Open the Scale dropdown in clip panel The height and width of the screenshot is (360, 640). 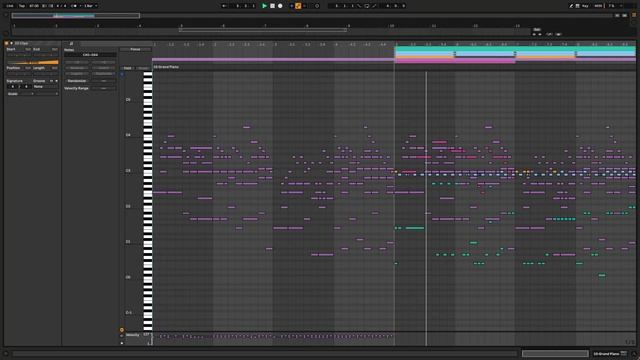tap(20, 94)
